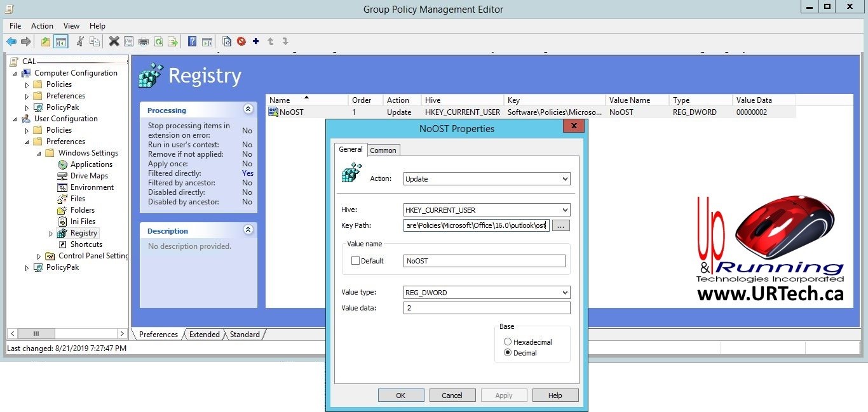Select Drive Maps in the tree
868x412 pixels.
point(89,176)
